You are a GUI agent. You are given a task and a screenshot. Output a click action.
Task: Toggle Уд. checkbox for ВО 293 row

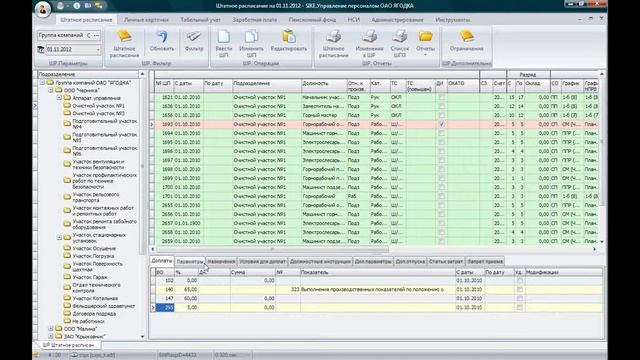tap(519, 308)
